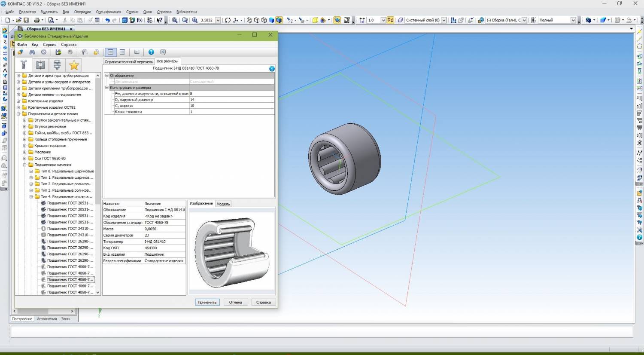Toggle the table view button in library toolbar

[x=122, y=52]
